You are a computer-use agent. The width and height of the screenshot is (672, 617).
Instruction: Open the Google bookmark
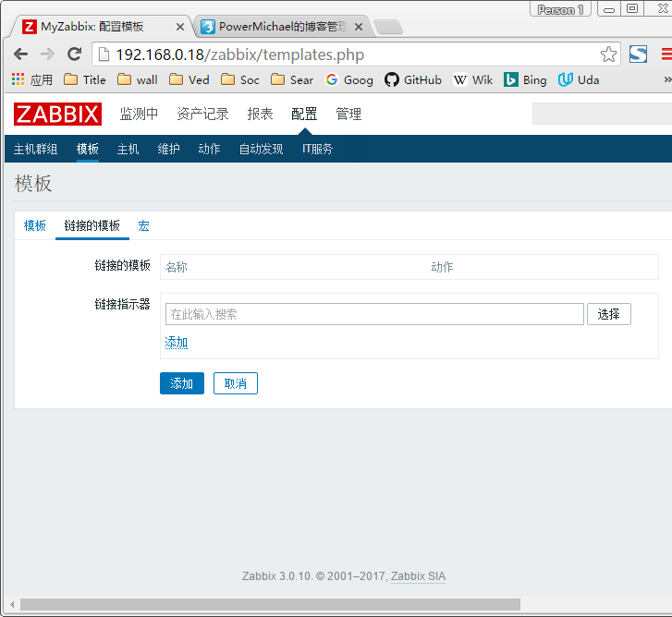pos(349,79)
